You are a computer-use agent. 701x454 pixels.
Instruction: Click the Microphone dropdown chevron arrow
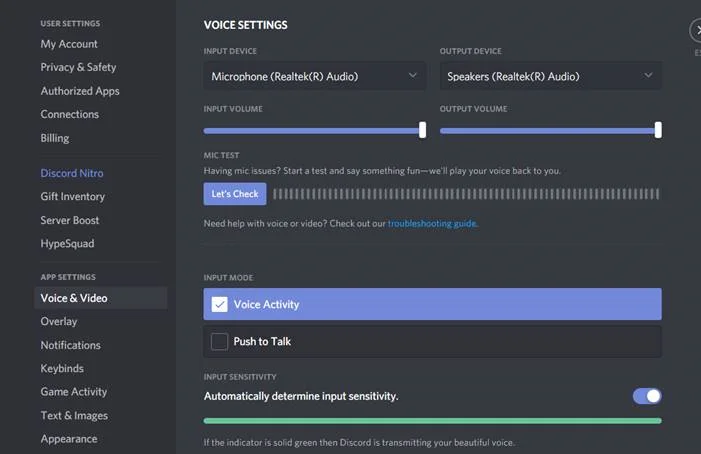coord(413,75)
